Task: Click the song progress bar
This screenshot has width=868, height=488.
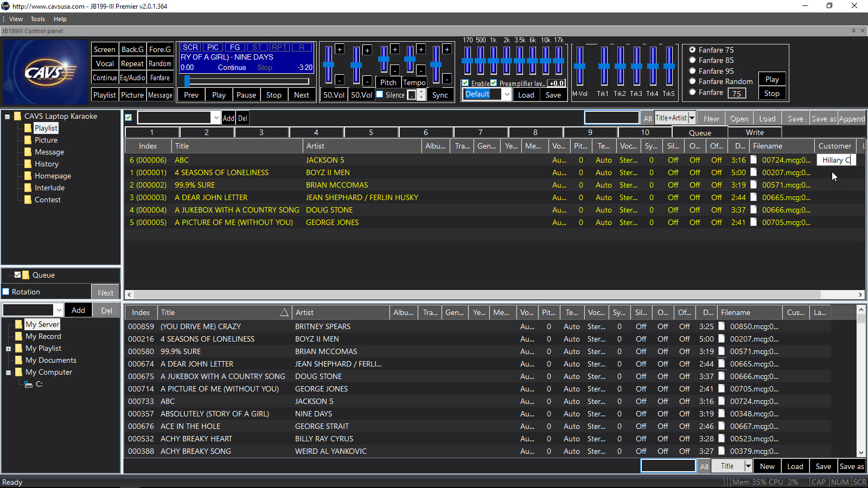Action: (247, 81)
